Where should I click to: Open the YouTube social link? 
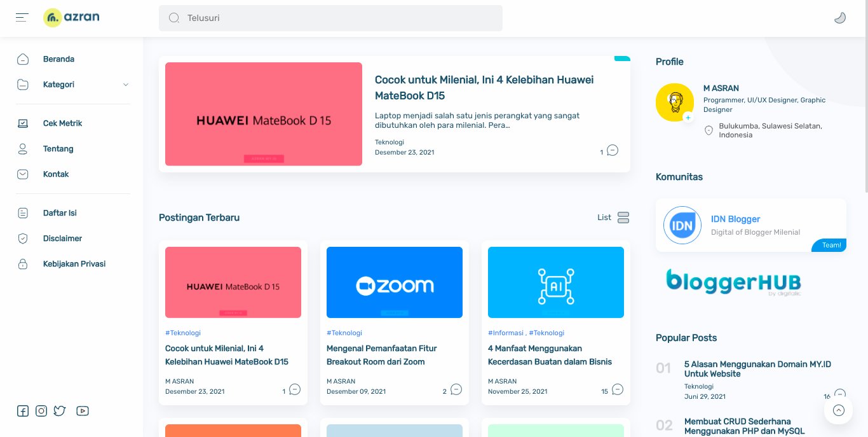pos(83,411)
